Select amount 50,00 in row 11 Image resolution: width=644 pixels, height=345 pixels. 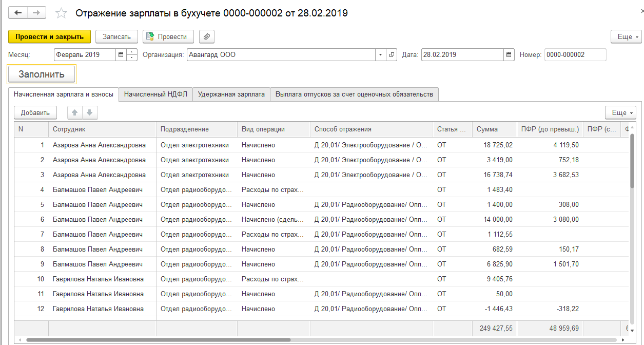(x=504, y=294)
